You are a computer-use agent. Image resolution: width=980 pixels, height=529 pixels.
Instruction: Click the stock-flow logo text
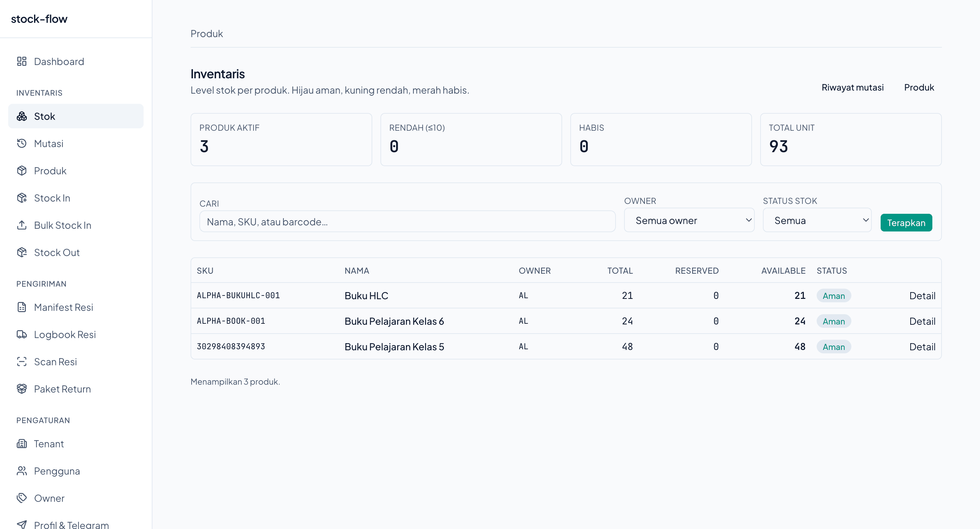[x=39, y=19]
